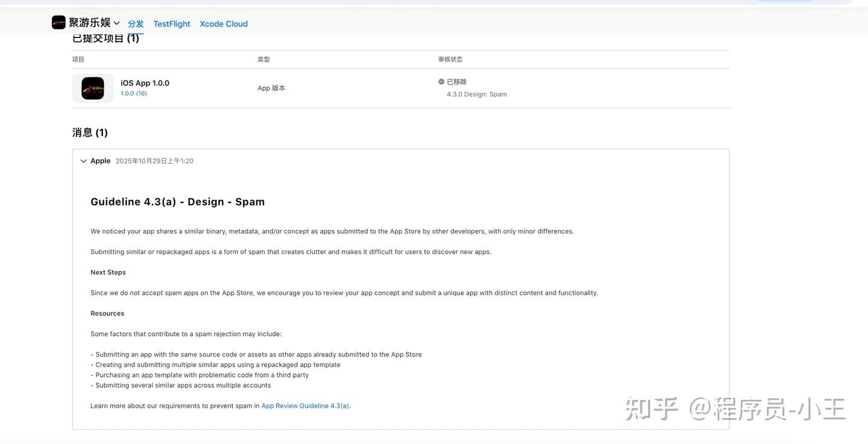Click the 已移除 status indicator icon

(x=441, y=82)
